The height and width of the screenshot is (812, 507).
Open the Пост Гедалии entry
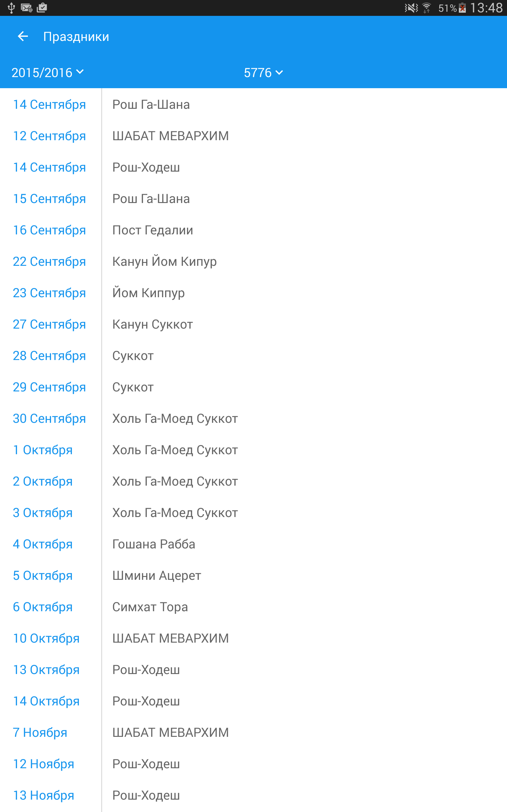coord(152,230)
